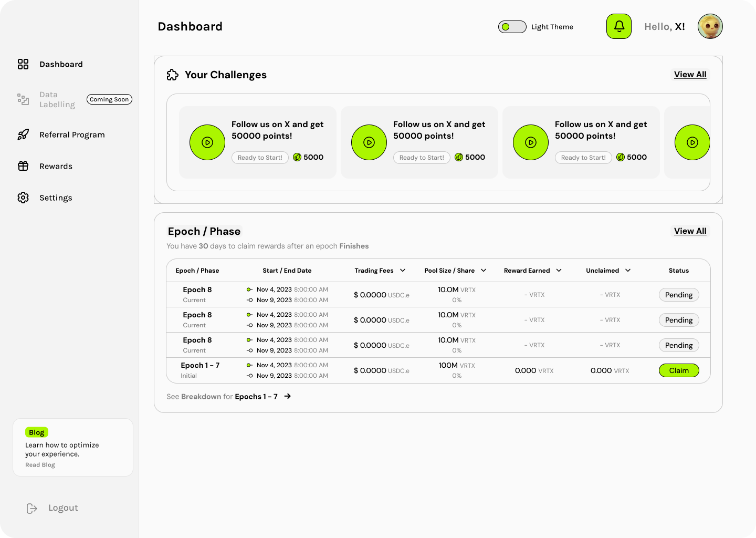Open the user profile avatar
The image size is (756, 538).
[x=710, y=26]
